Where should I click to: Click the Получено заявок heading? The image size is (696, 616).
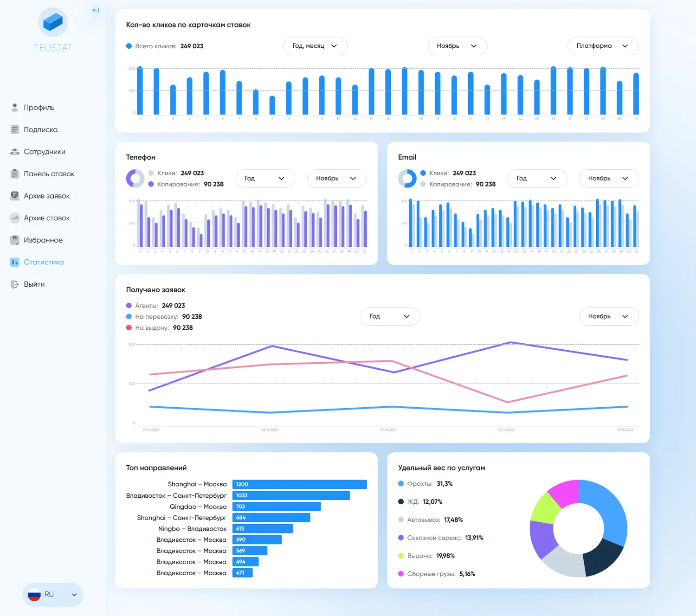point(156,290)
